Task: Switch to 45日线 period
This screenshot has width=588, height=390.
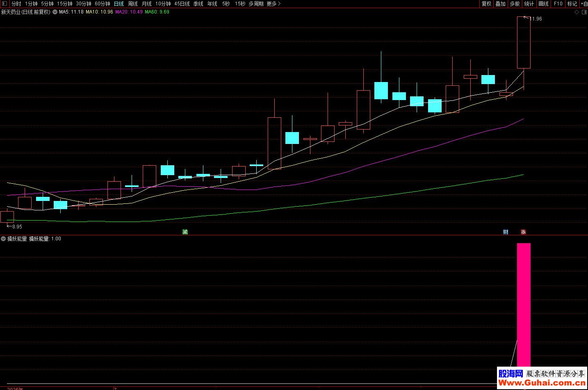Action: tap(182, 4)
